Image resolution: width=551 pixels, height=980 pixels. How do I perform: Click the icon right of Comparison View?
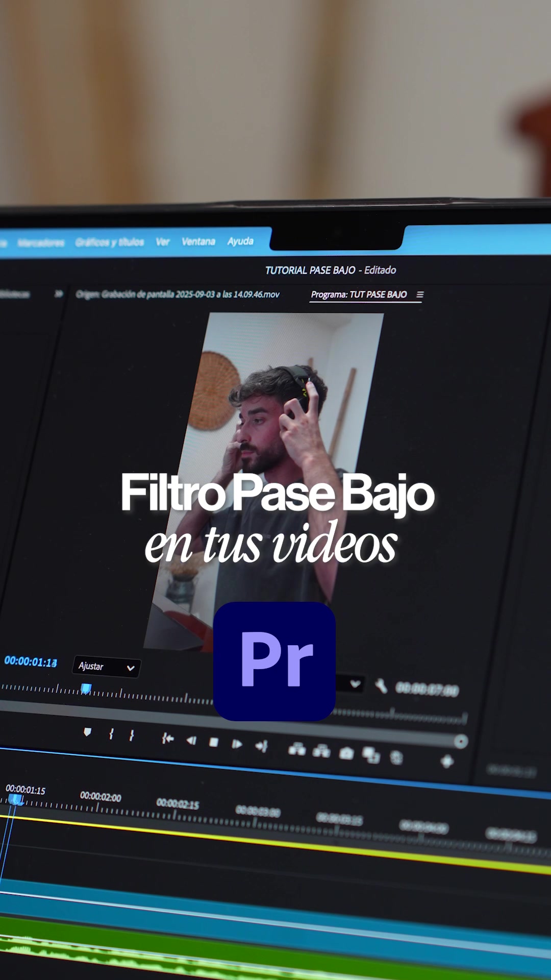pyautogui.click(x=396, y=757)
